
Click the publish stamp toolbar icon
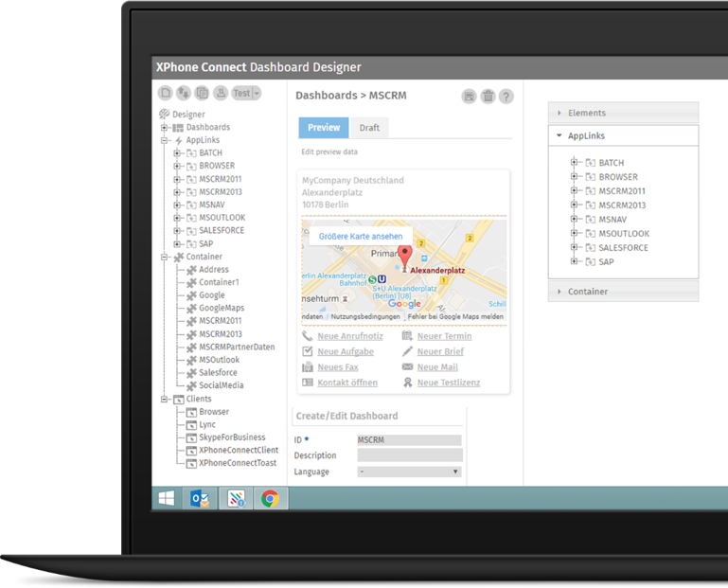pyautogui.click(x=221, y=93)
